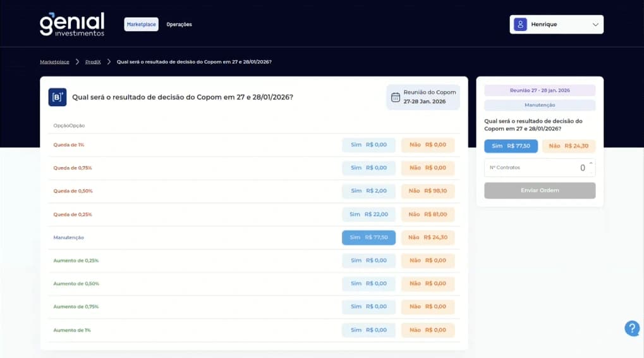Click the Aumento de 1% option label
The width and height of the screenshot is (644, 358).
tap(72, 330)
